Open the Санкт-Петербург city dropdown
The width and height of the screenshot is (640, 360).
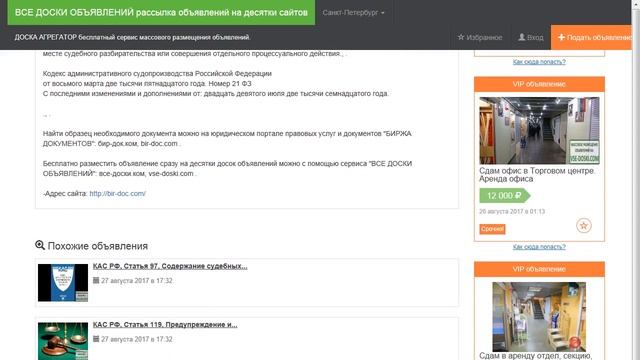pyautogui.click(x=353, y=13)
